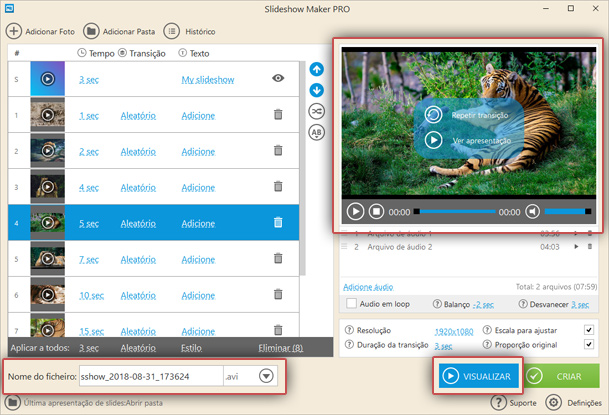
Task: Toggle visibility of My slideshow title slide
Action: 278,78
